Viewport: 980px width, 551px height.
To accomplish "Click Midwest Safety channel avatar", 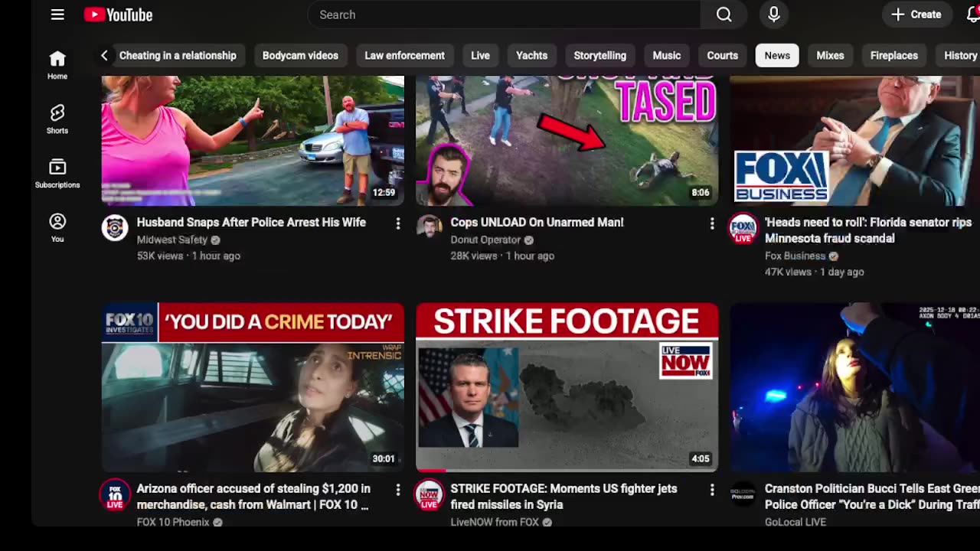I will coord(115,228).
